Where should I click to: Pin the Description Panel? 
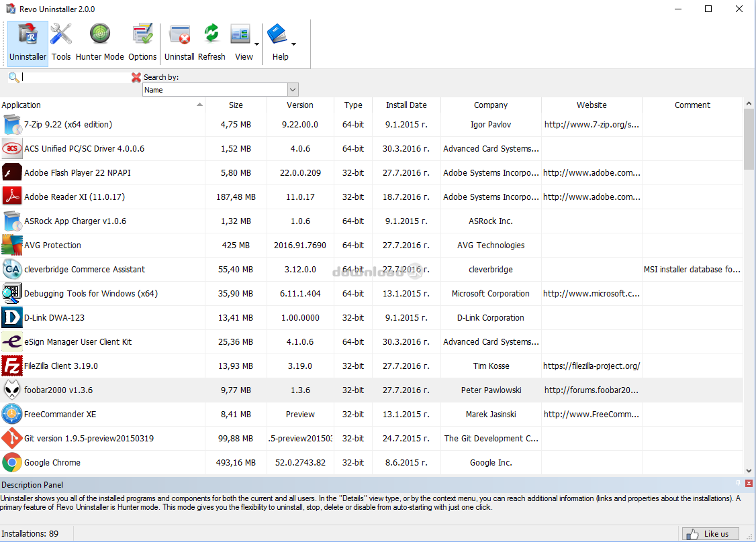click(738, 483)
